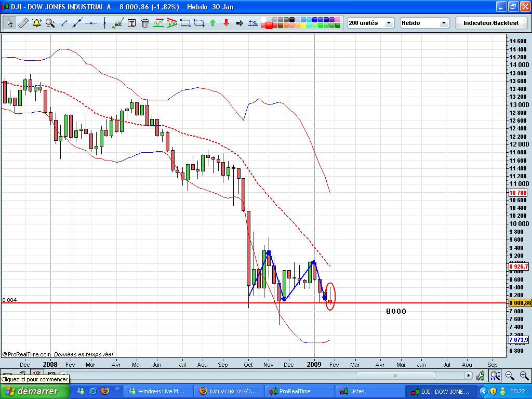This screenshot has height=399, width=532.
Task: Insert a green up arrow marker
Action: coord(212,23)
